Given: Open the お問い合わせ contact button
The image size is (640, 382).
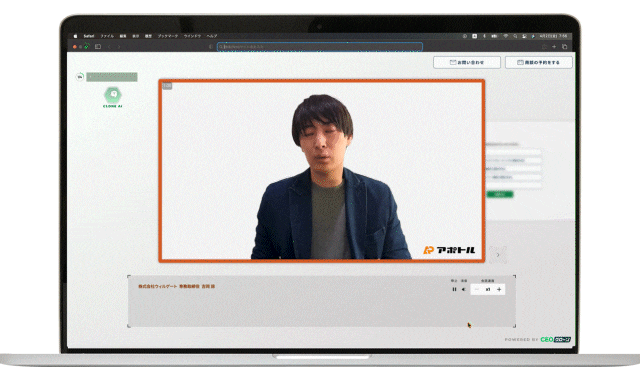Looking at the screenshot, I should [x=467, y=62].
